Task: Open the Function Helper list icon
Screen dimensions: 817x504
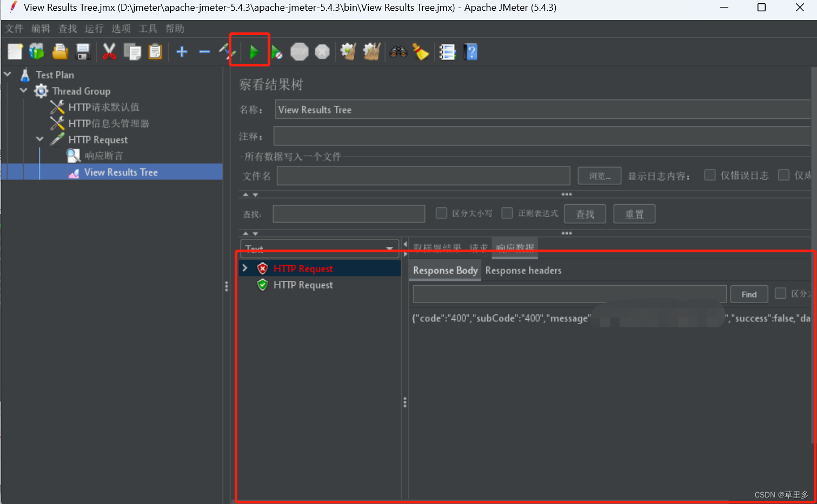Action: click(447, 52)
